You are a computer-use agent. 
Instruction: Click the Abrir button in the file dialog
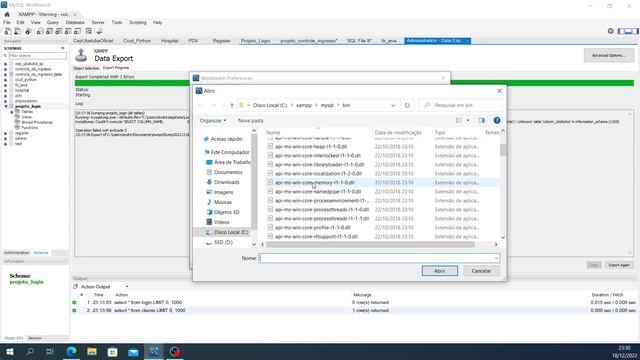(x=440, y=271)
